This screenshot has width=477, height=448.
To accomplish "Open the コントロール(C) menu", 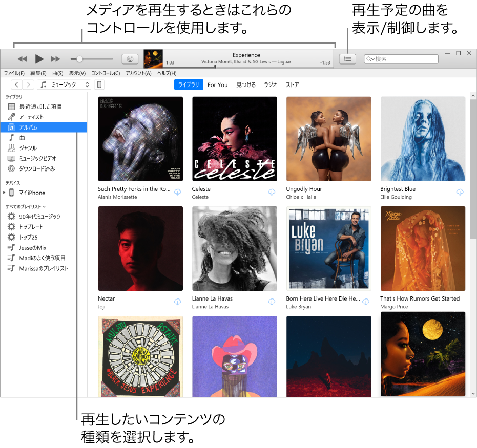I will 106,73.
